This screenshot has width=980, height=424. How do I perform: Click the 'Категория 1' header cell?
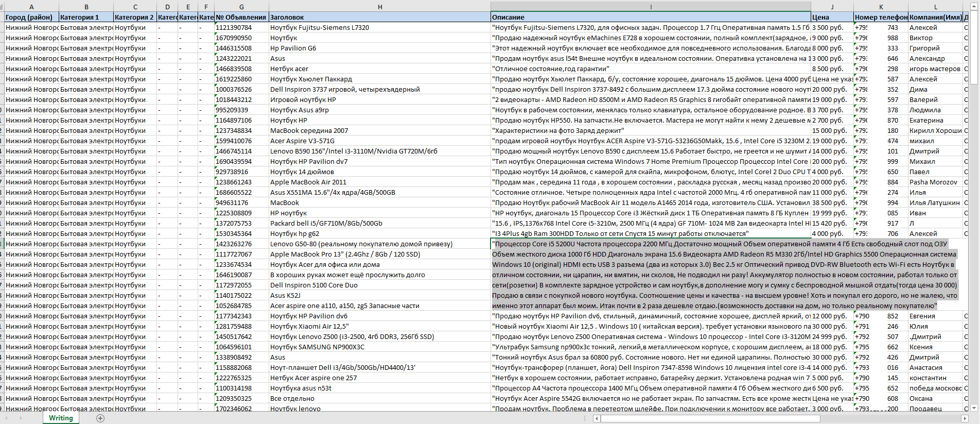pyautogui.click(x=86, y=17)
